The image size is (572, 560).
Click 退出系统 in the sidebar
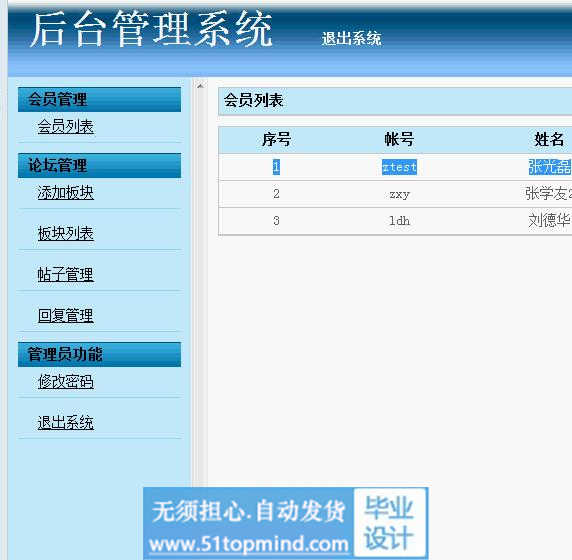pos(66,423)
